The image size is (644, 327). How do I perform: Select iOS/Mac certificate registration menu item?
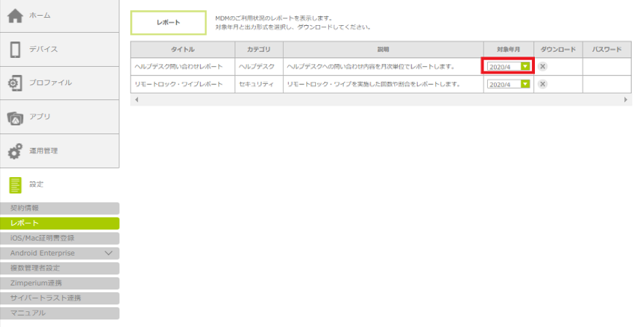59,238
